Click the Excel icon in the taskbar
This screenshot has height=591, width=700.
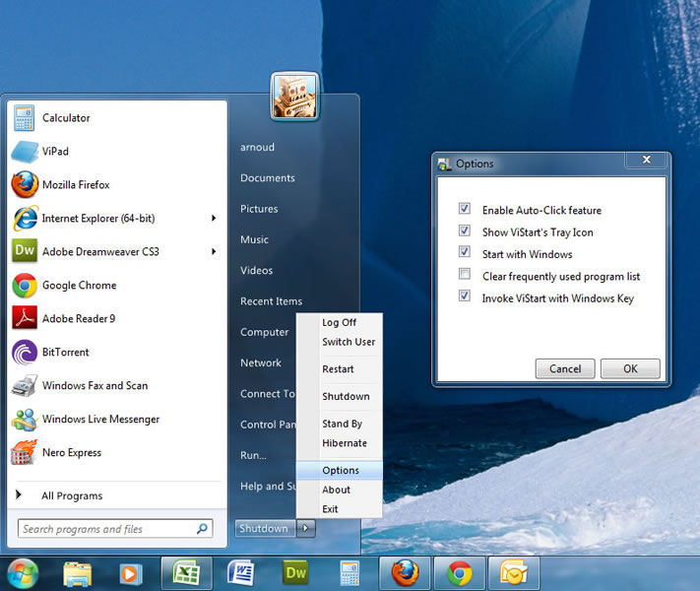pyautogui.click(x=186, y=572)
